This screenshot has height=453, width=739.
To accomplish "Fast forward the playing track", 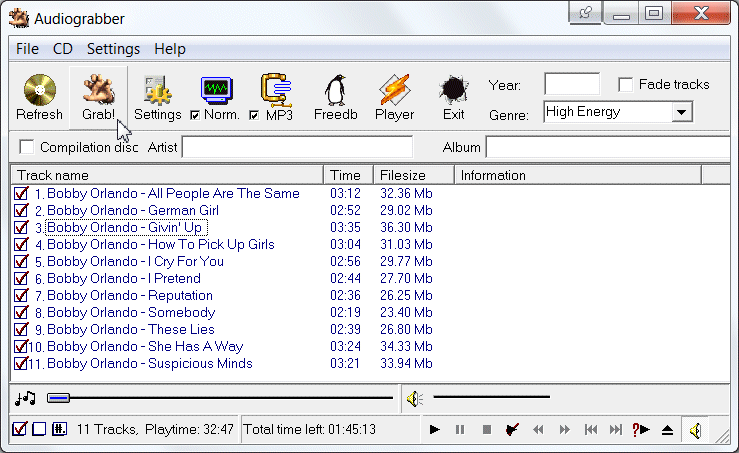I will pyautogui.click(x=564, y=429).
